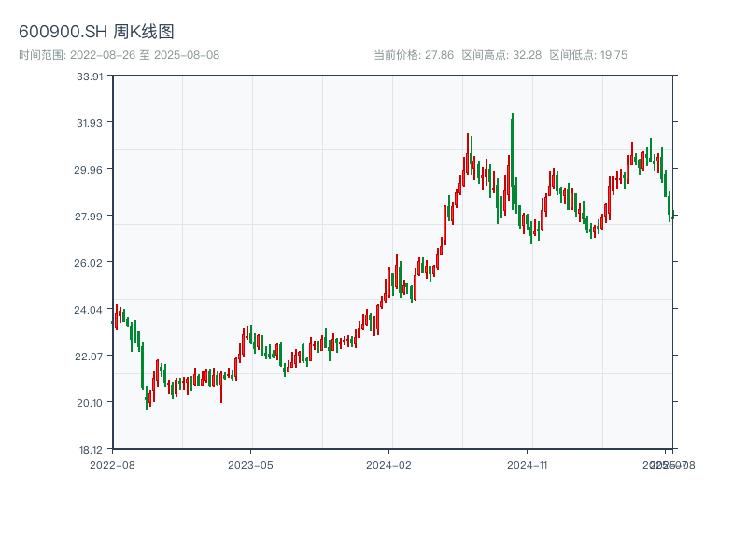Viewport: 747px width, 560px height.
Task: Click the 区间低点 19.75 label
Action: point(588,55)
